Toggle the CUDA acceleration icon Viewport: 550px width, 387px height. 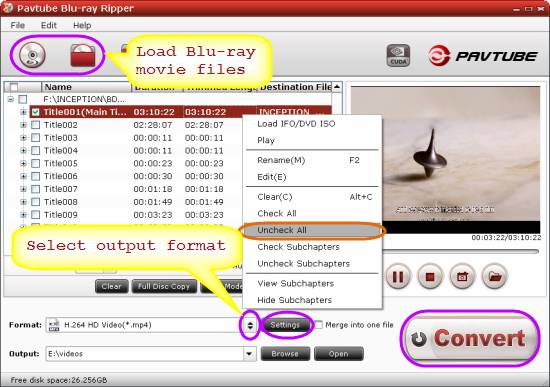(x=398, y=55)
